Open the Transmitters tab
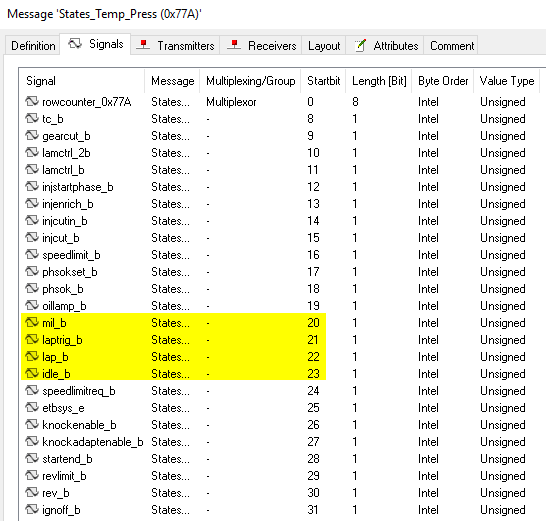Screen dimensions: 546x521 click(x=175, y=46)
